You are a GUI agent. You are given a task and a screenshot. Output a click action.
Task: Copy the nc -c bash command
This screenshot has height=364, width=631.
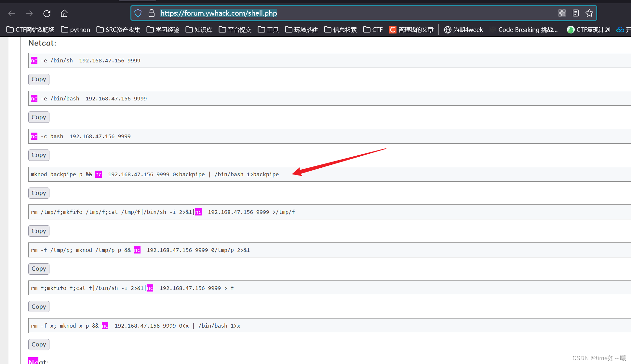[39, 155]
